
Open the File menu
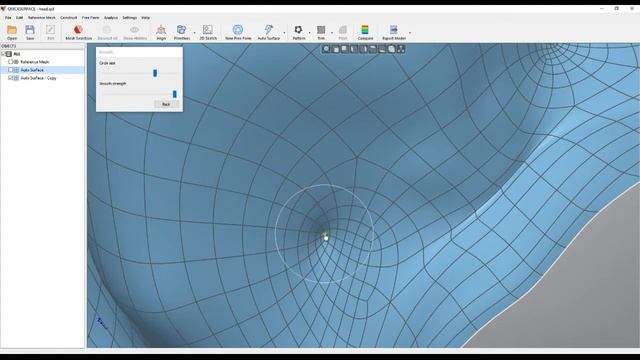pos(8,18)
